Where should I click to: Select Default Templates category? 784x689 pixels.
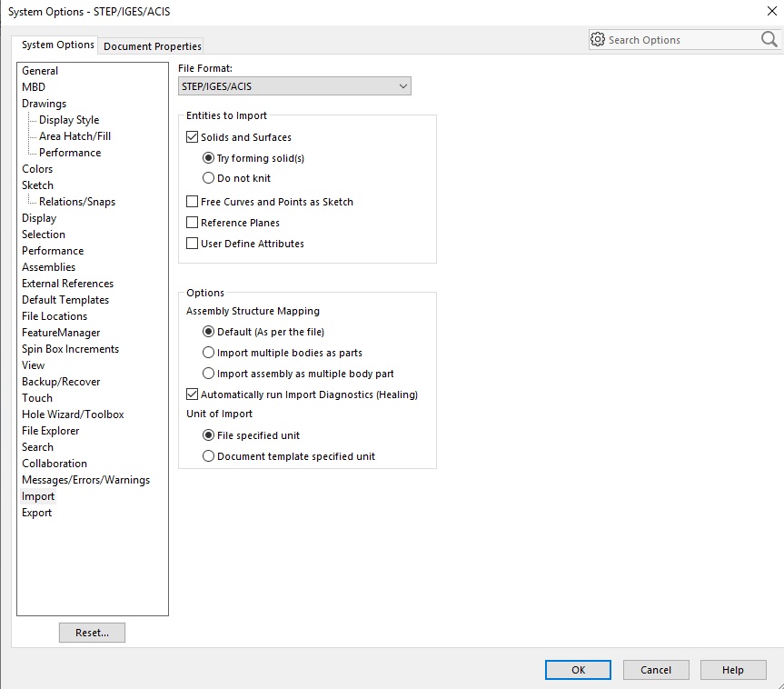click(x=65, y=300)
